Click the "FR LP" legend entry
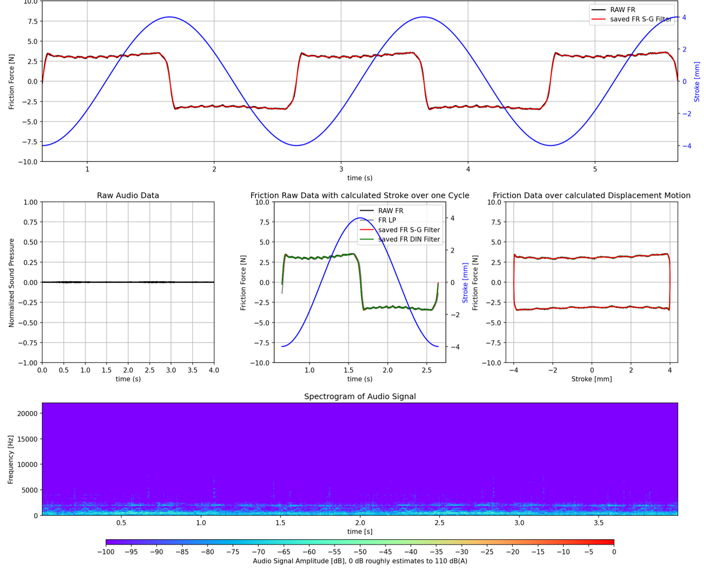The height and width of the screenshot is (588, 706). (387, 220)
